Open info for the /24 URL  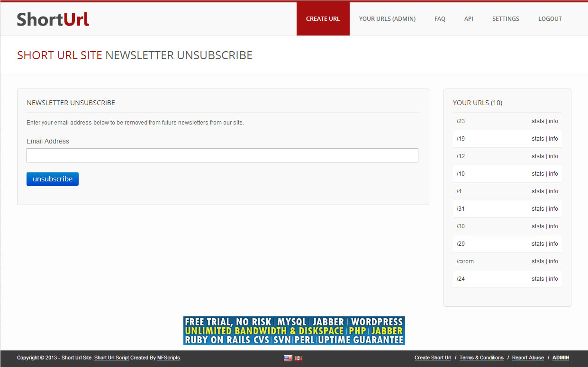click(x=553, y=279)
